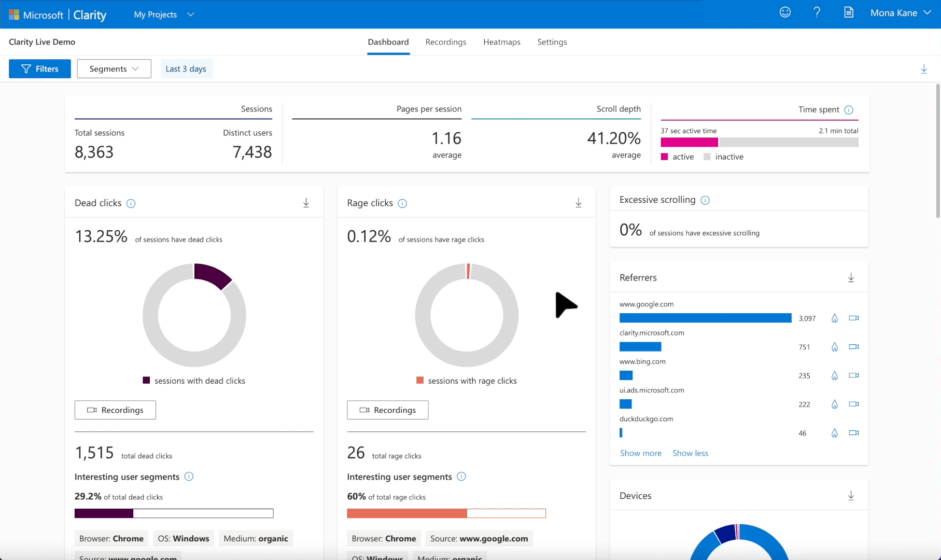Click the feedback smiley face icon

click(785, 12)
